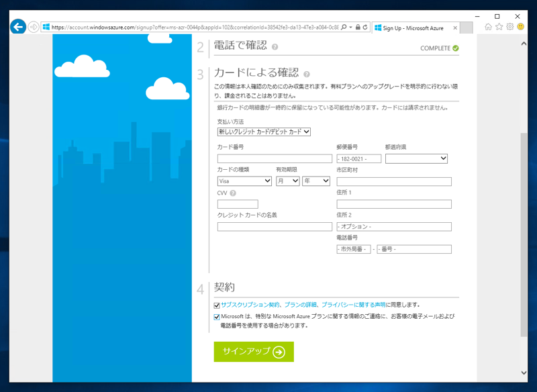
Task: Go back with the browser back arrow
Action: click(18, 27)
